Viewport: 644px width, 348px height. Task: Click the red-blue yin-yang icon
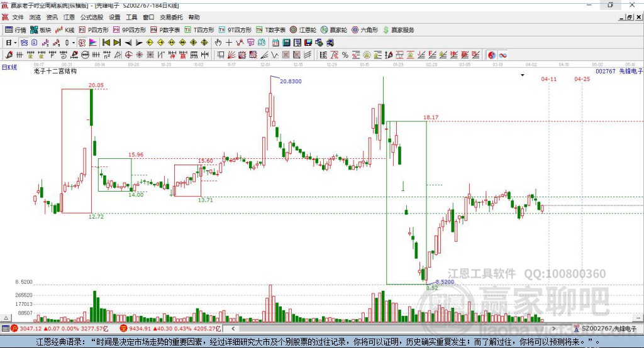492,55
